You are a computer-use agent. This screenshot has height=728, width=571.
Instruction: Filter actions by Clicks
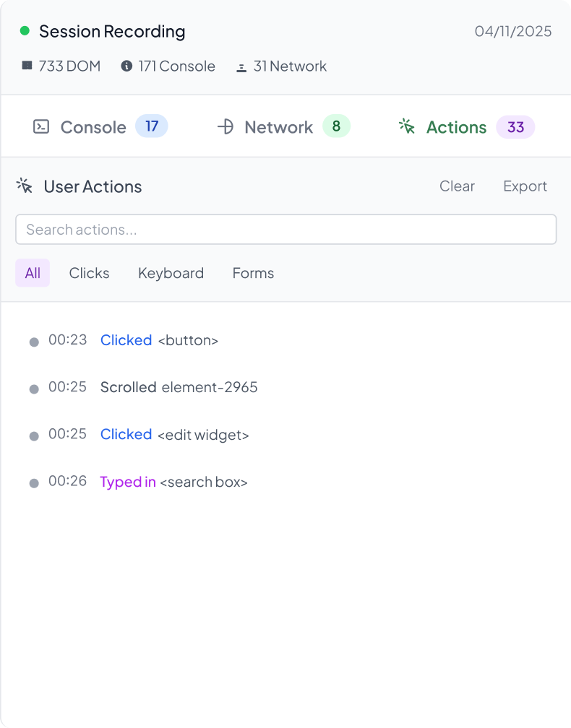[x=89, y=273]
